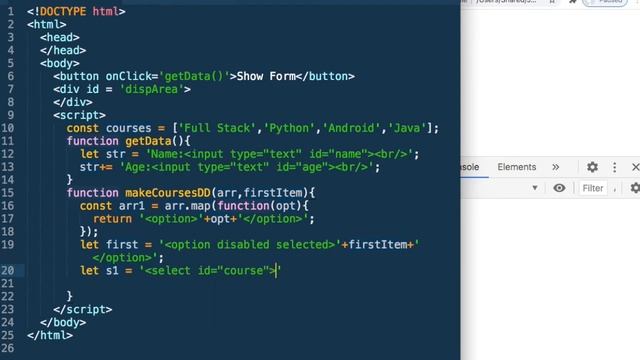Click the 'firstItem' variable on line 19
The width and height of the screenshot is (640, 360).
click(378, 244)
